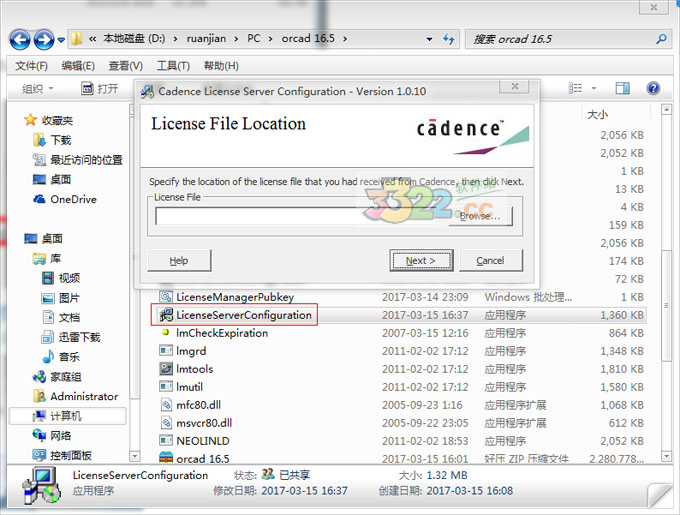The image size is (680, 515).
Task: Select Administrator folder in sidebar
Action: point(75,396)
